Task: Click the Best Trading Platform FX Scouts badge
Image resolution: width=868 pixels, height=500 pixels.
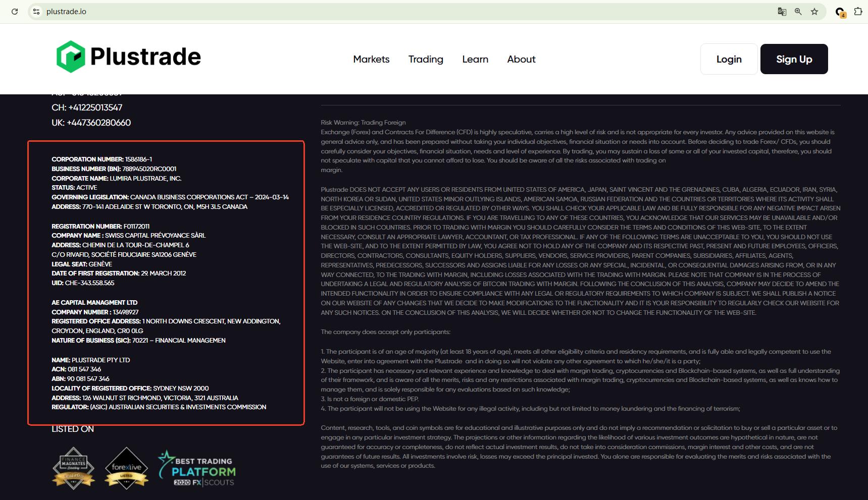Action: coord(196,469)
